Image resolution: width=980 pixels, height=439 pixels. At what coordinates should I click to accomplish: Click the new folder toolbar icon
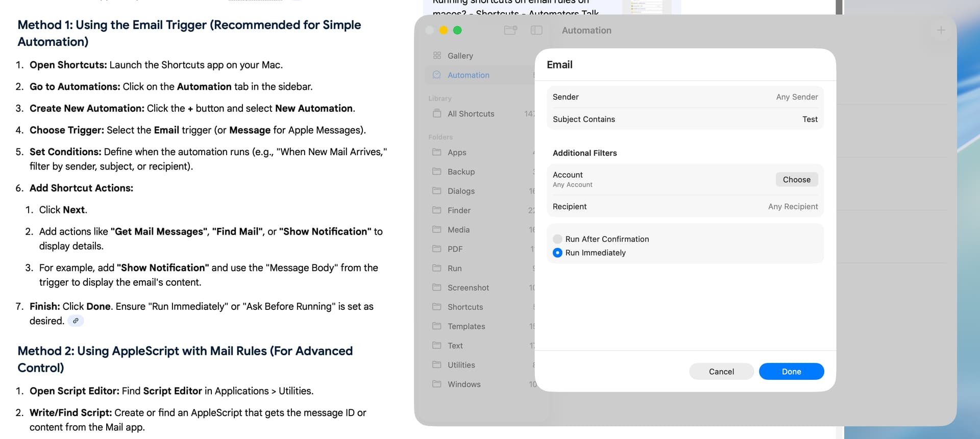click(510, 30)
